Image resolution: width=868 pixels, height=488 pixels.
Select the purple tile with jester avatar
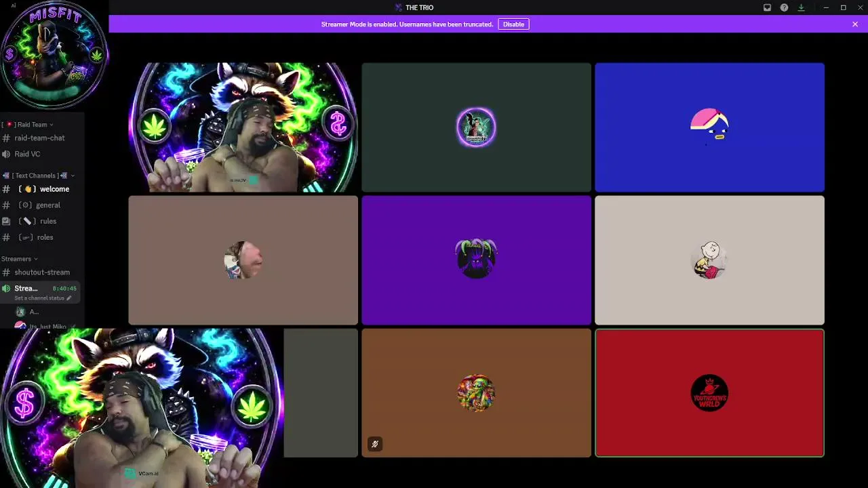tap(476, 260)
